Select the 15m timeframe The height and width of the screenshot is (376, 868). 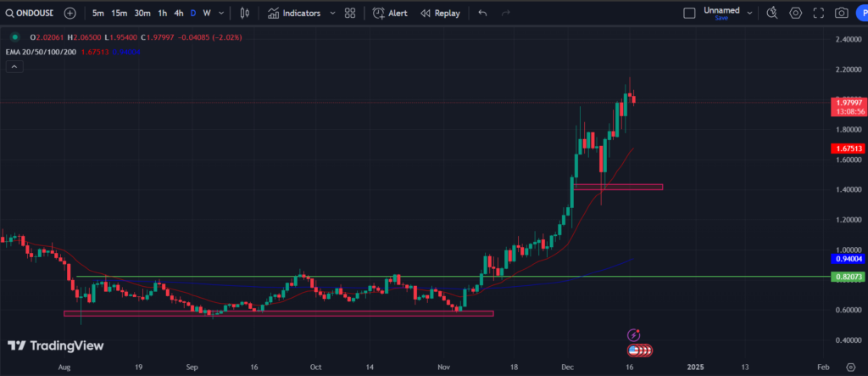tap(119, 14)
